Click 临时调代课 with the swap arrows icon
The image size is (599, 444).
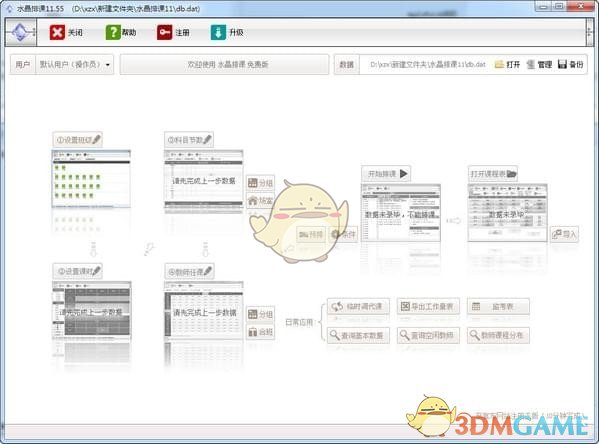click(358, 306)
